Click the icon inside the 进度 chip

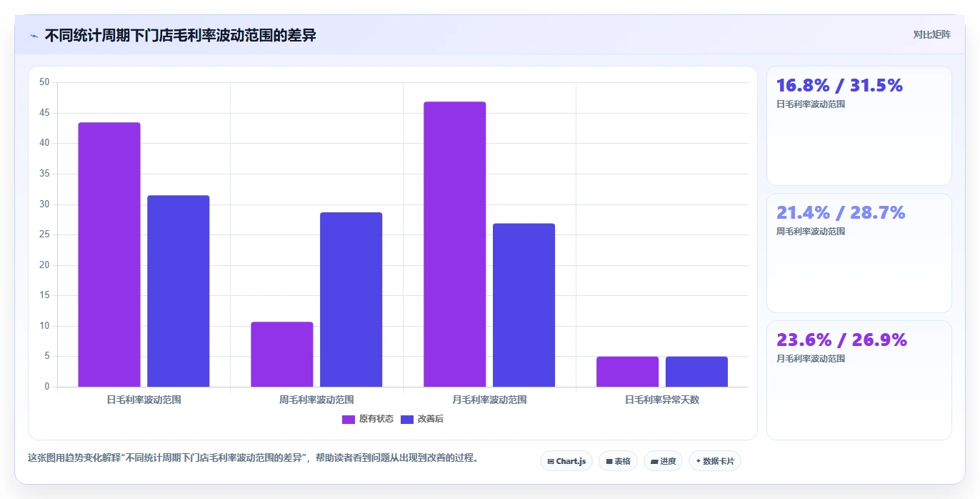(x=654, y=462)
